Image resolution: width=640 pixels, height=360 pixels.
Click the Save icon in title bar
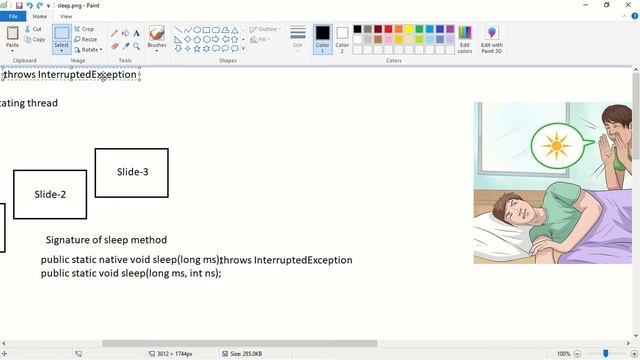[19, 5]
